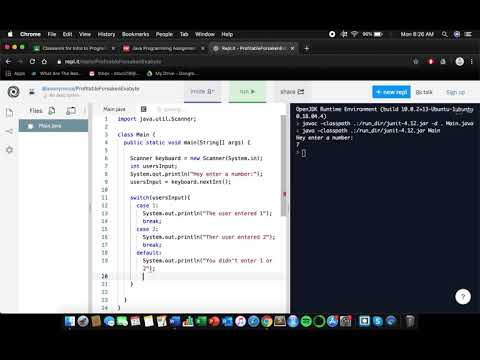Open the Trash in the dock
This screenshot has width=480, height=360.
tap(410, 321)
